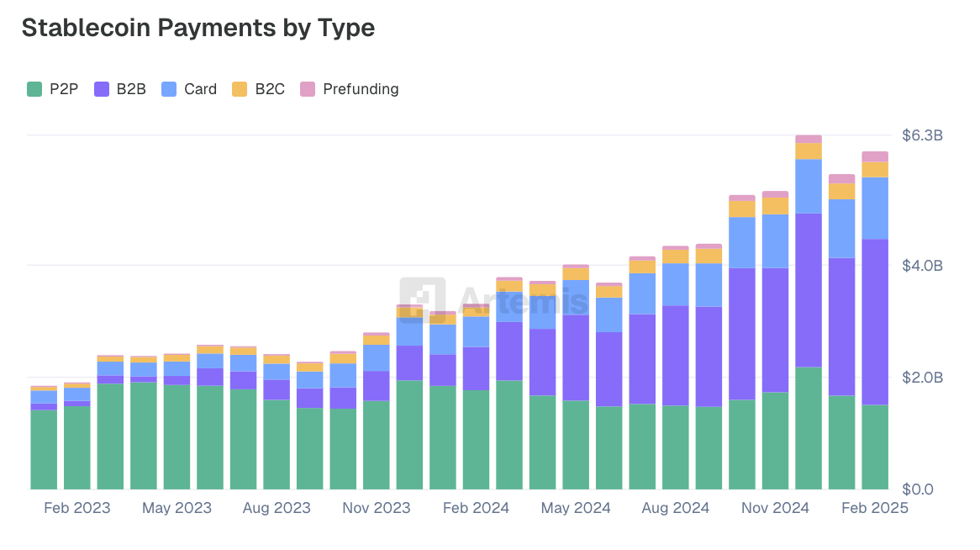Viewport: 980px width, 550px height.
Task: Open the P2P legend item details
Action: point(54,88)
